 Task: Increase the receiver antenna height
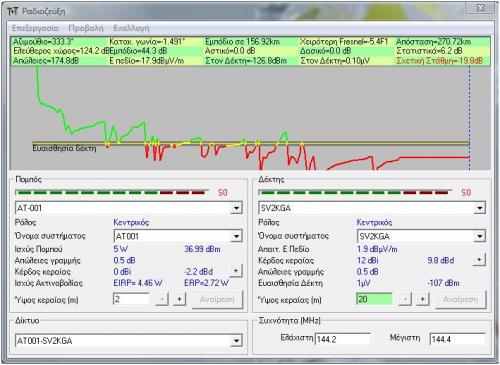[422, 299]
